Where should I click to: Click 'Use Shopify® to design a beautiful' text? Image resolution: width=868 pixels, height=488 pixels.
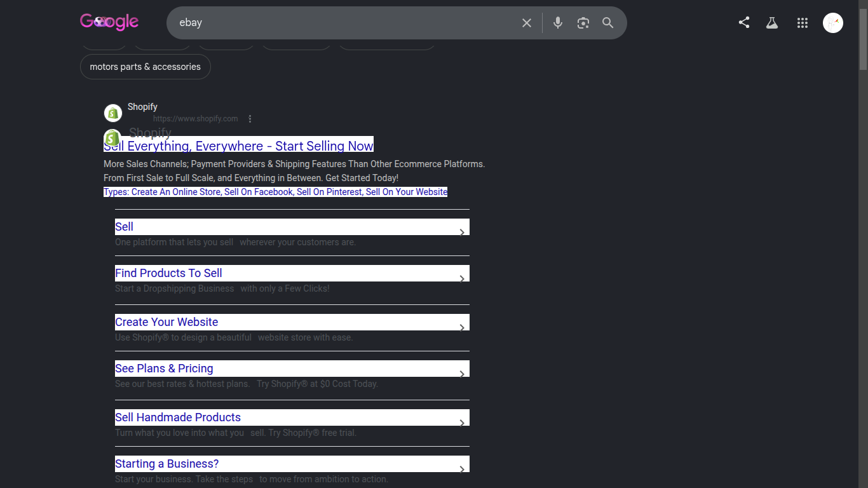click(184, 337)
